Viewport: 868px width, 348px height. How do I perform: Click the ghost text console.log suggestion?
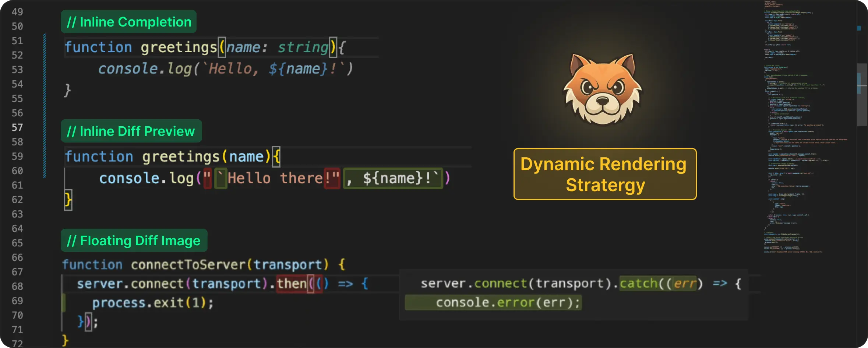coord(225,69)
